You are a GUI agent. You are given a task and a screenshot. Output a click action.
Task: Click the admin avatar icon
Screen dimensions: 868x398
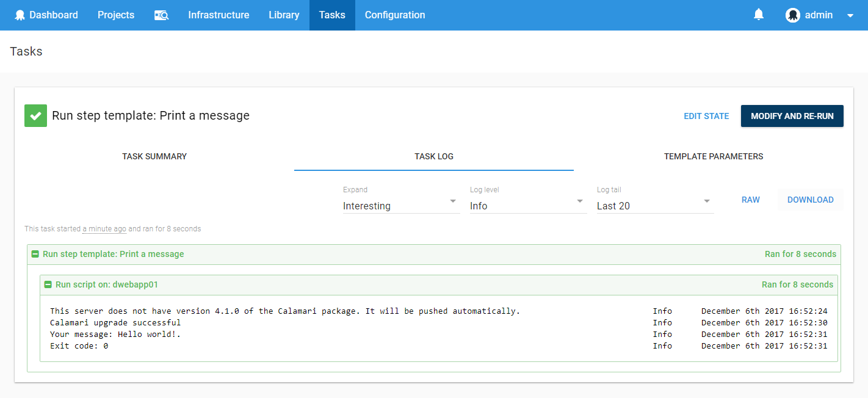(x=792, y=15)
